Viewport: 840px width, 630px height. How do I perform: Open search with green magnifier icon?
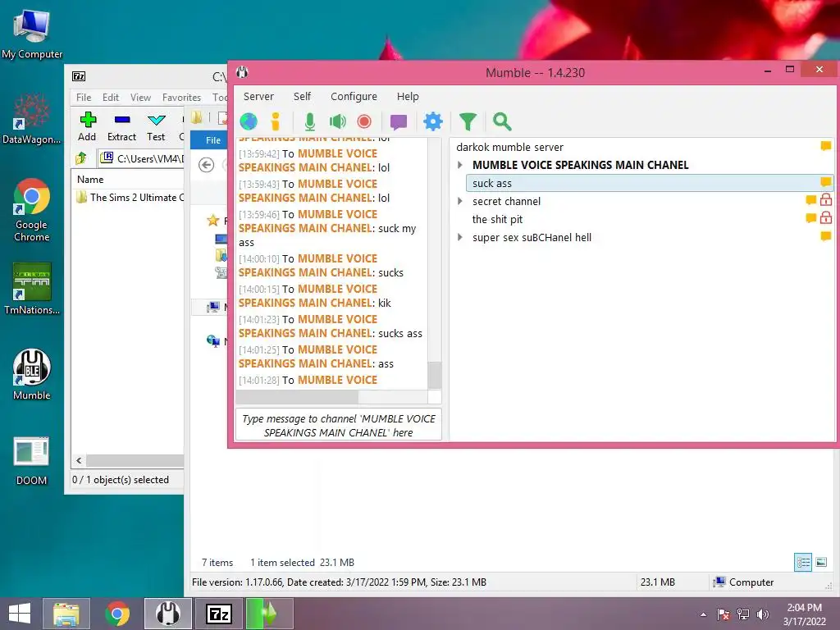click(502, 121)
